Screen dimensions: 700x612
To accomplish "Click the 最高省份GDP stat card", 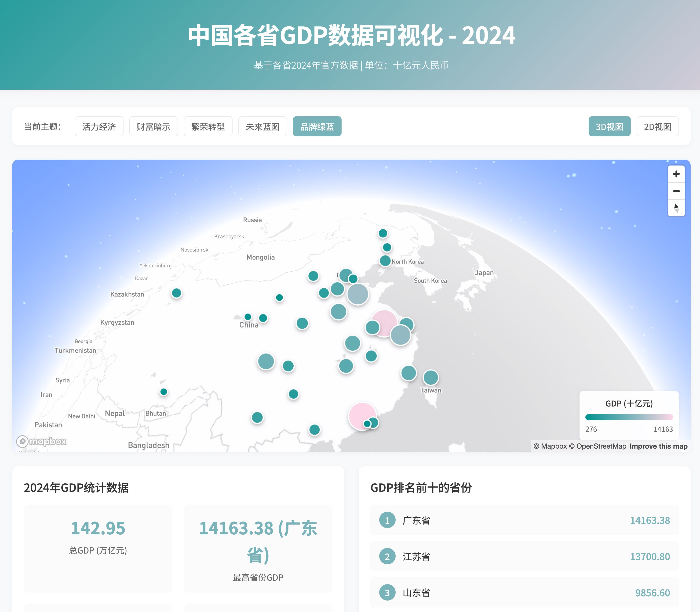I will coord(258,548).
